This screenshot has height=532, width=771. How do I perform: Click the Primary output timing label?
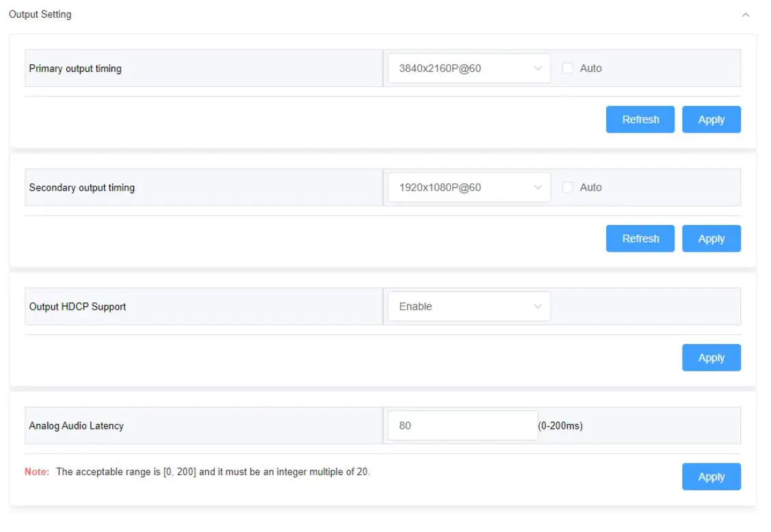75,68
